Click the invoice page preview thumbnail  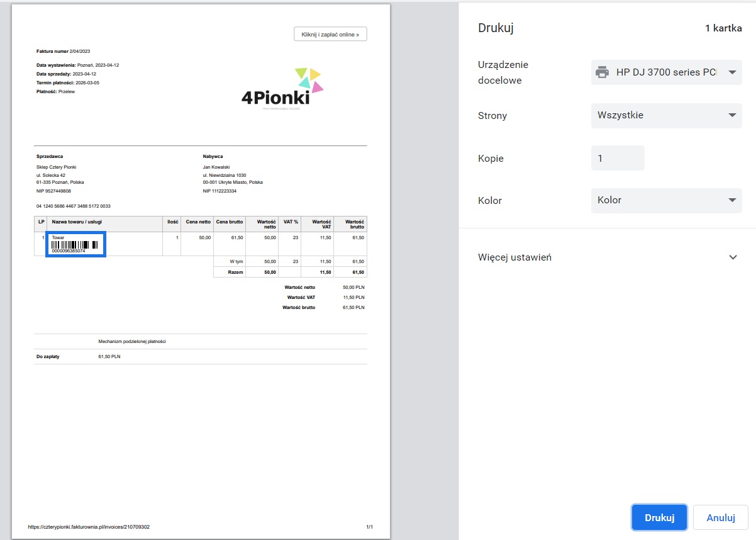[x=201, y=271]
